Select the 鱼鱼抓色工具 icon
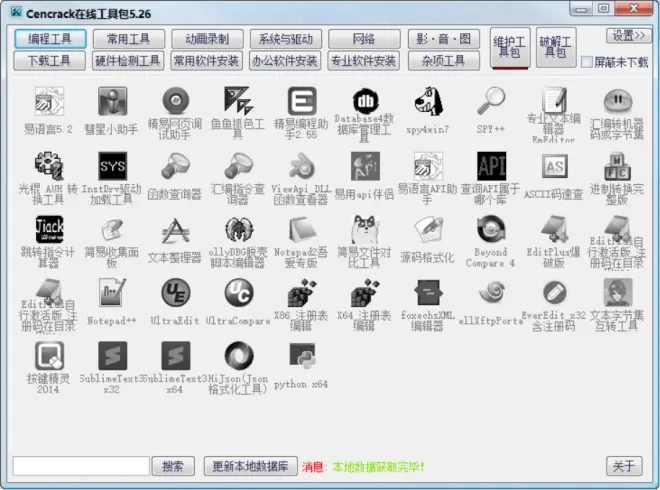The height and width of the screenshot is (490, 660). point(238,101)
